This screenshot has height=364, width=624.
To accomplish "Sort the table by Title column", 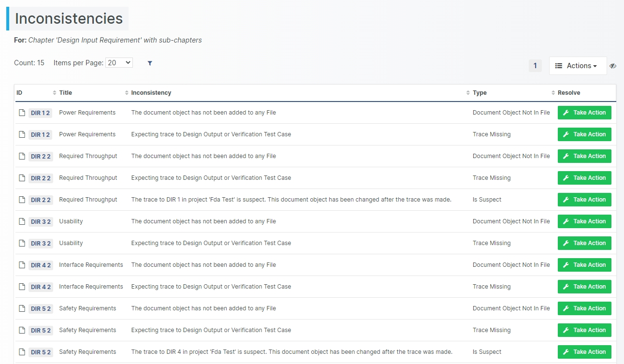I will [x=65, y=93].
